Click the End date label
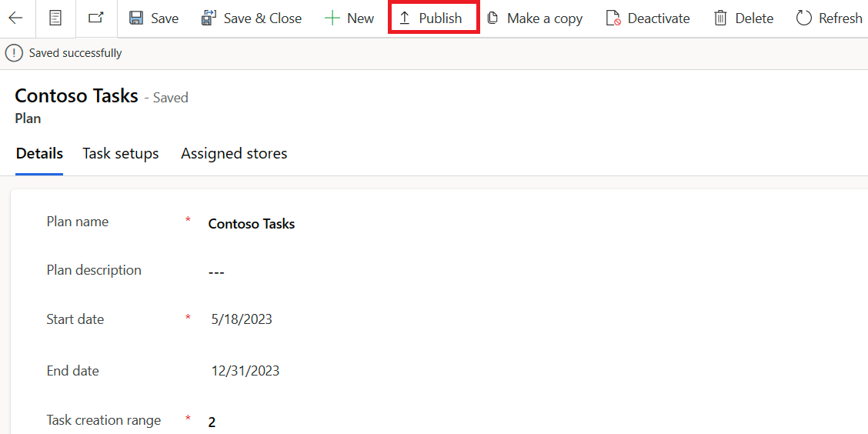 click(72, 370)
